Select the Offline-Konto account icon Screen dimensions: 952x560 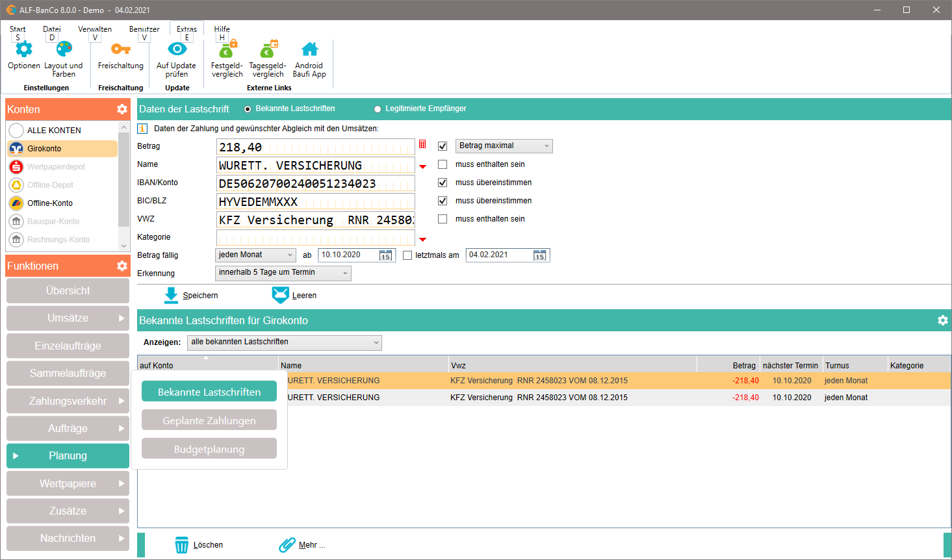pos(16,203)
